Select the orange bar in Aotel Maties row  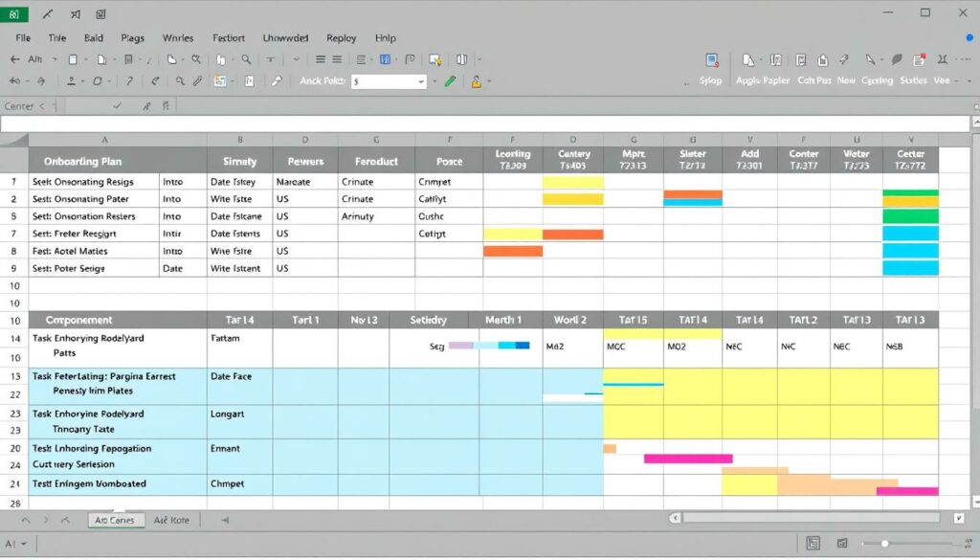click(513, 251)
